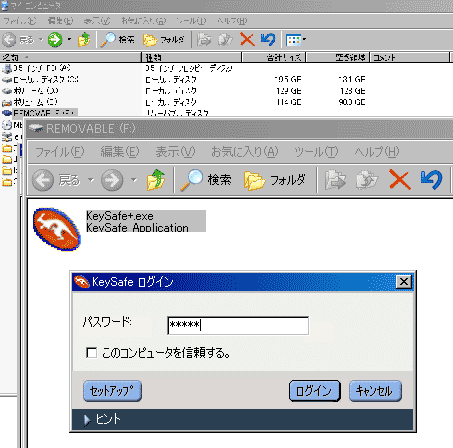Select KeySafe+.exe lizard icon

point(57,229)
